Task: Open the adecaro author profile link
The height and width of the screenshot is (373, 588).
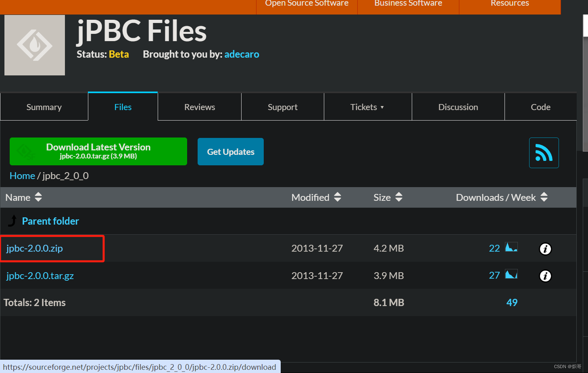Action: click(x=242, y=54)
